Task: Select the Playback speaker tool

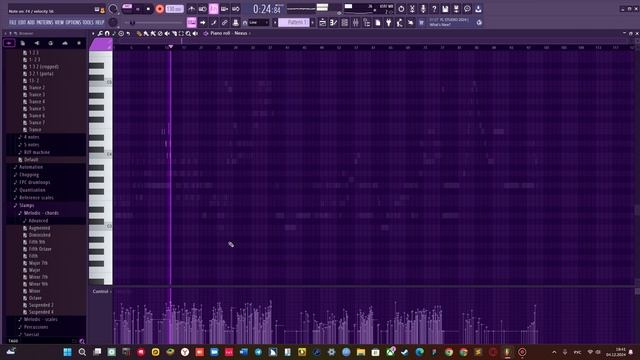Action: pos(195,33)
